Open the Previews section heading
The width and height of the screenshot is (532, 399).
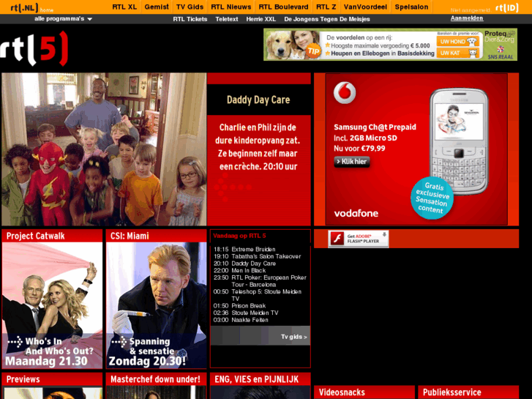(x=23, y=379)
